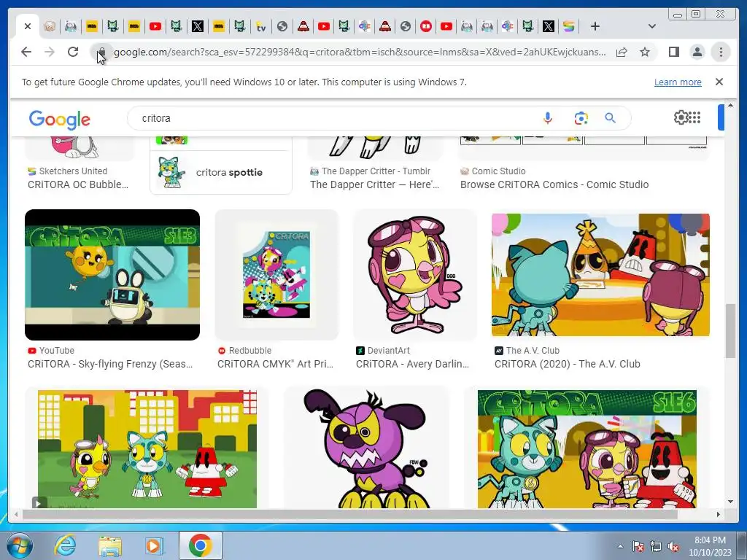This screenshot has width=747, height=560.
Task: View site information via lock icon
Action: coord(101,52)
